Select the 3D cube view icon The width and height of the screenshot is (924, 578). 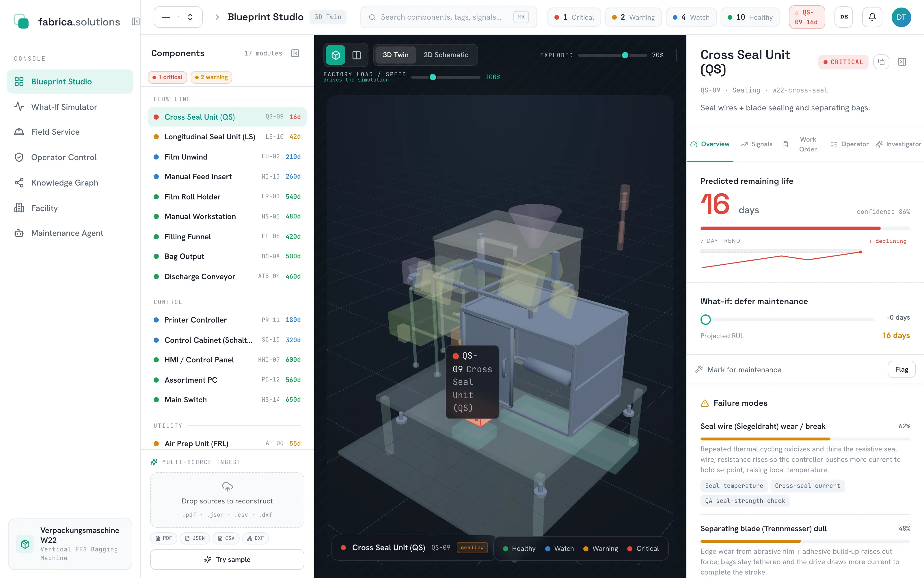pyautogui.click(x=336, y=55)
